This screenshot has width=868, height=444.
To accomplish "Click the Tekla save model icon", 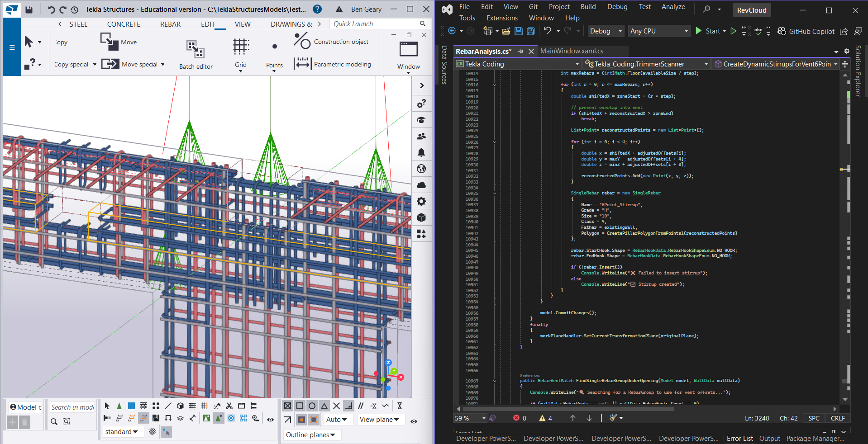I will (x=29, y=9).
